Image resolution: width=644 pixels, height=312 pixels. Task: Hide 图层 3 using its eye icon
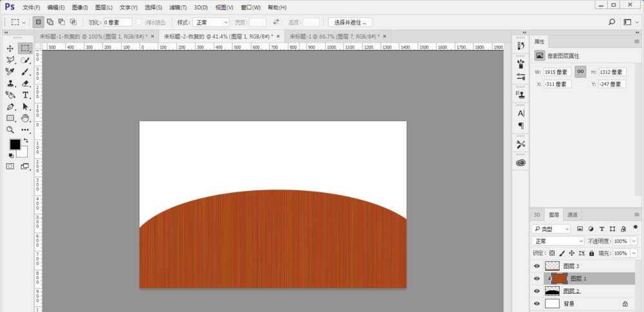pos(537,266)
